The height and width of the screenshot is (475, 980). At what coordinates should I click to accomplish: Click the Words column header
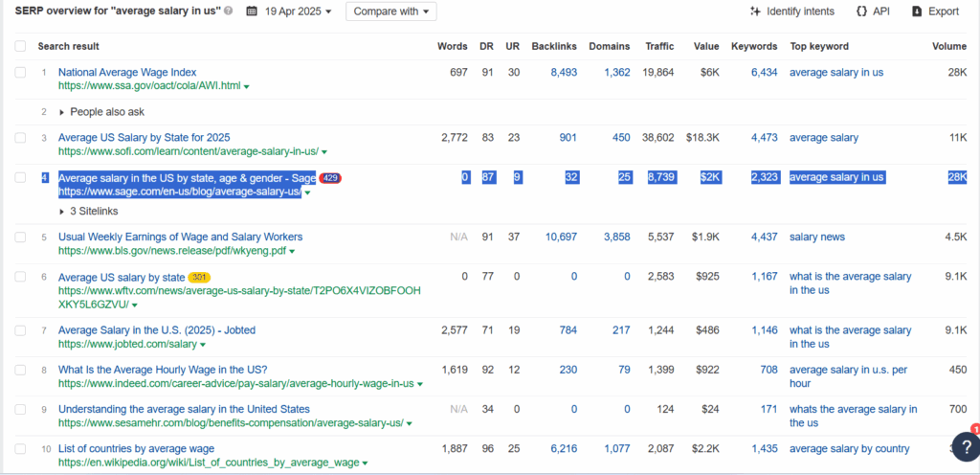453,46
